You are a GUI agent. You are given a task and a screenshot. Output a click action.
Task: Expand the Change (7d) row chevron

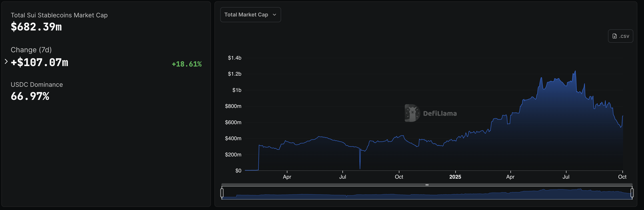point(6,61)
